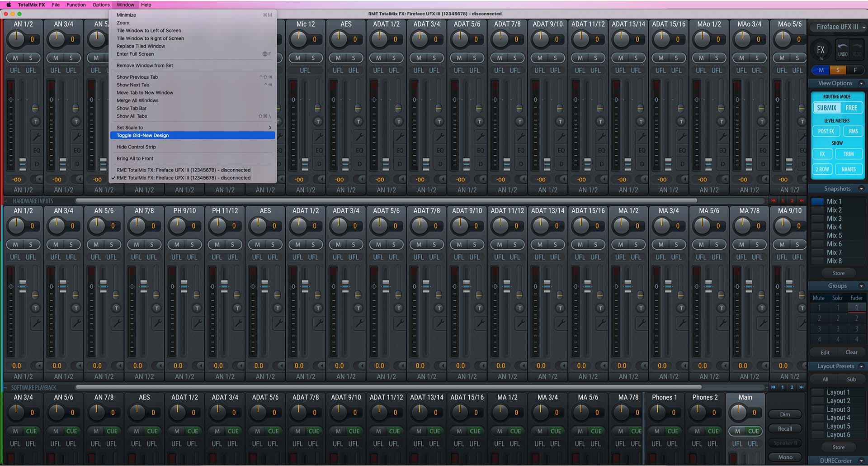Switch routing mode to FREE
Screen dimensions: 868x466
tap(851, 108)
